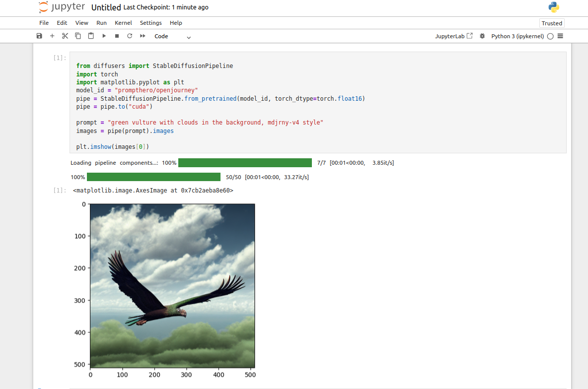The height and width of the screenshot is (389, 588).
Task: Click the Save and checkpoint icon
Action: pyautogui.click(x=40, y=36)
